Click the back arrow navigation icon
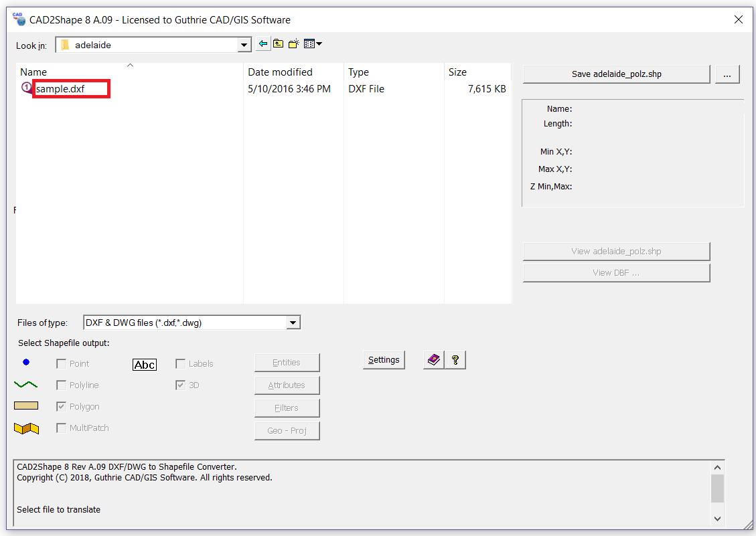Image resolution: width=756 pixels, height=536 pixels. 263,44
